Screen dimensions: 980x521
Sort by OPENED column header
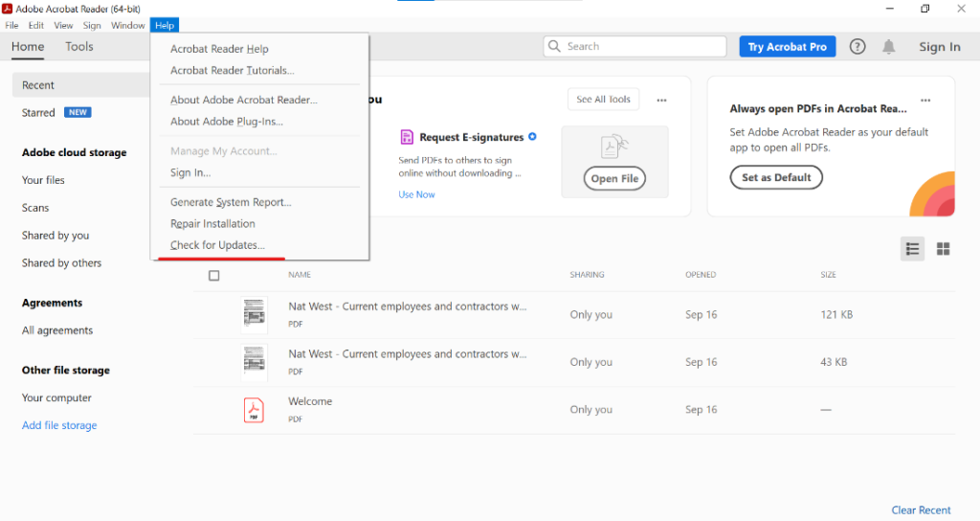click(x=701, y=275)
